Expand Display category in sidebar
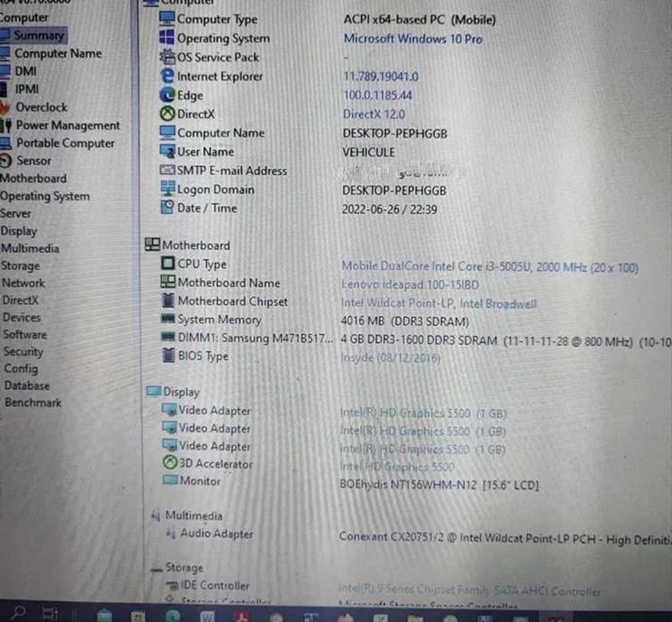 (x=19, y=231)
